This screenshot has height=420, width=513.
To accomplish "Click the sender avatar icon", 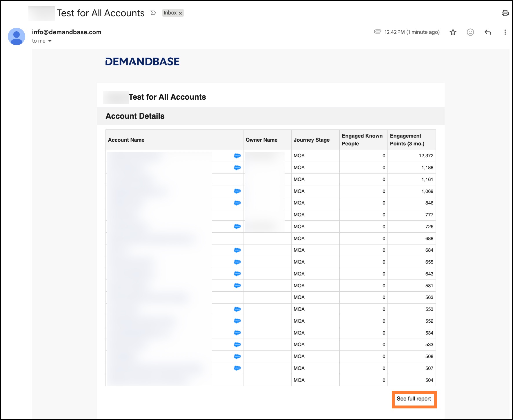I will click(17, 36).
